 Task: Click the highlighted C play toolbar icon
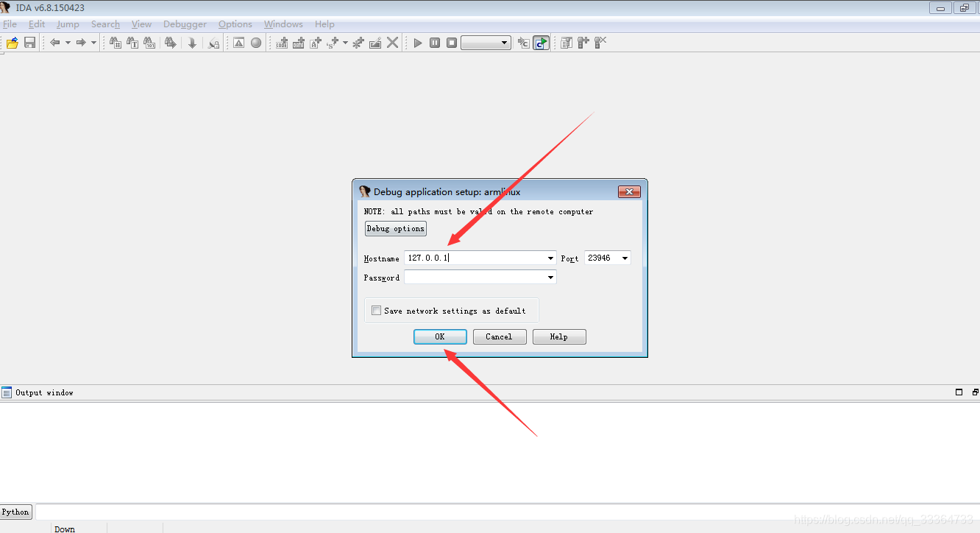click(541, 43)
